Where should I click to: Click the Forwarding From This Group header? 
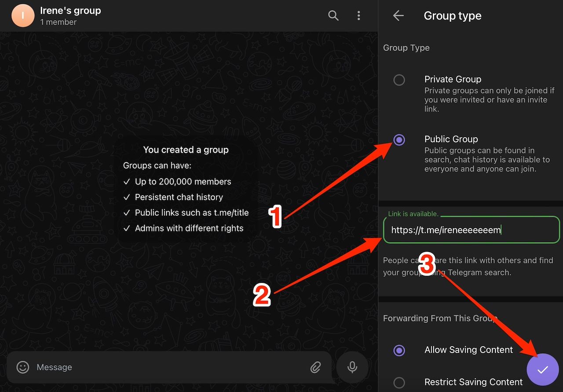pos(439,318)
